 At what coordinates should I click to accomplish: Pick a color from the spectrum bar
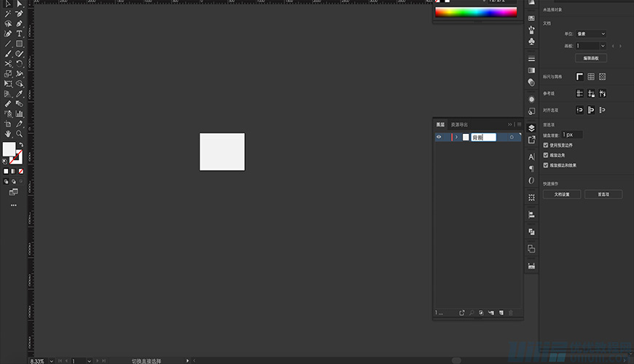(x=475, y=12)
